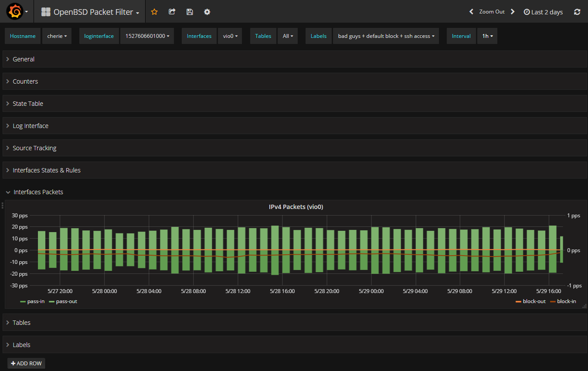Click the share dashboard icon
This screenshot has height=371, width=588.
(172, 12)
